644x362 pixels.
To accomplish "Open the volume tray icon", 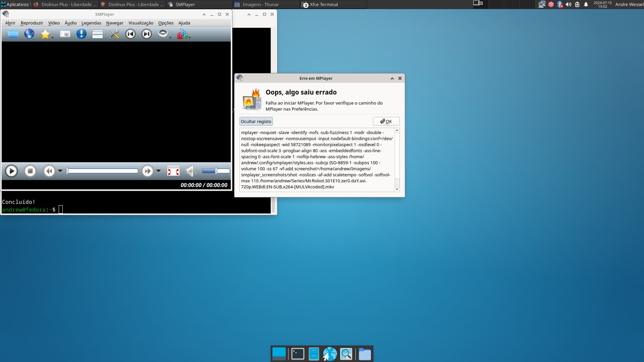I will click(x=568, y=4).
